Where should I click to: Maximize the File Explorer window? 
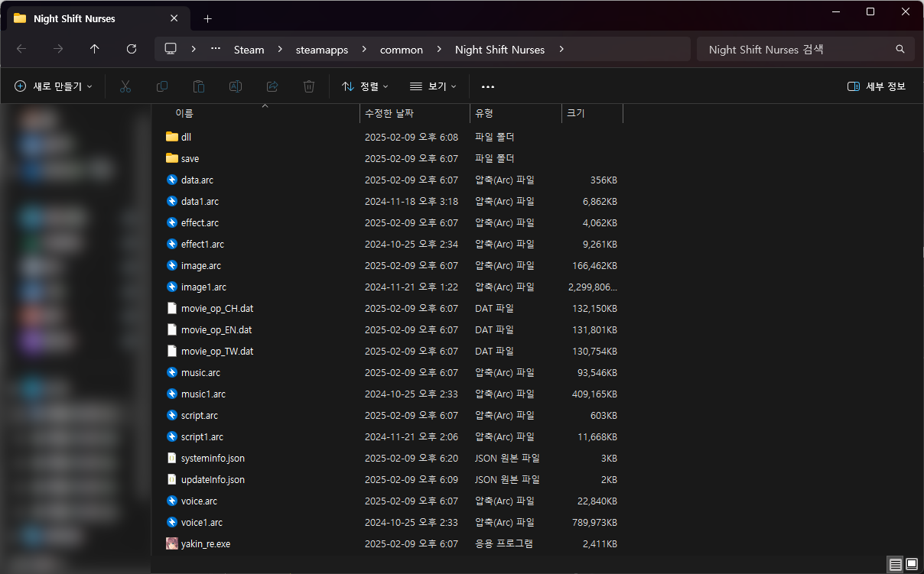coord(870,11)
